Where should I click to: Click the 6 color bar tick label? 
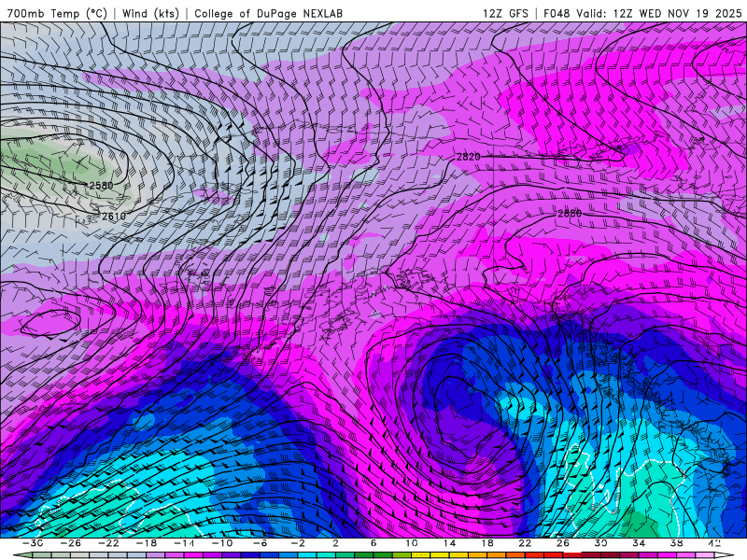click(373, 543)
